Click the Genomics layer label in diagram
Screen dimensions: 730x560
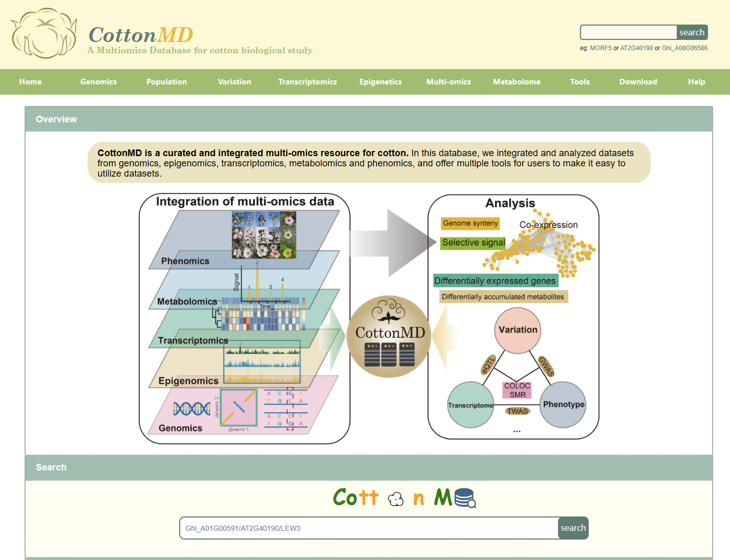pyautogui.click(x=180, y=428)
